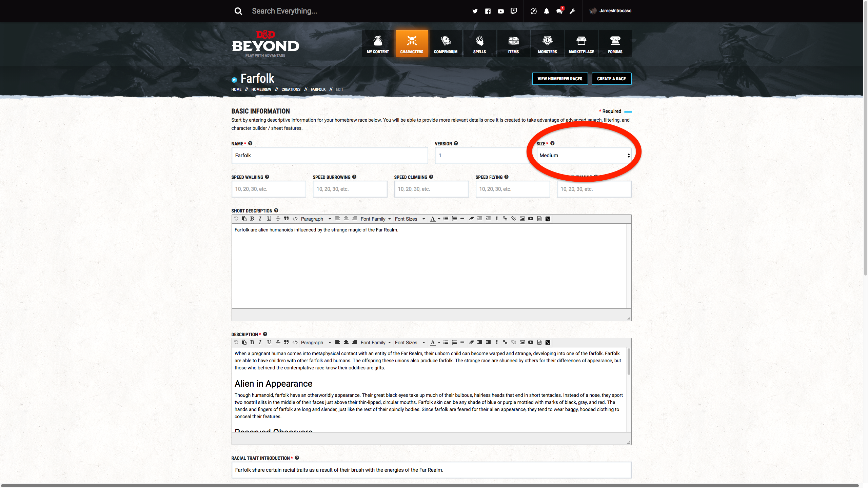
Task: Open the Forums nav tab
Action: [615, 44]
